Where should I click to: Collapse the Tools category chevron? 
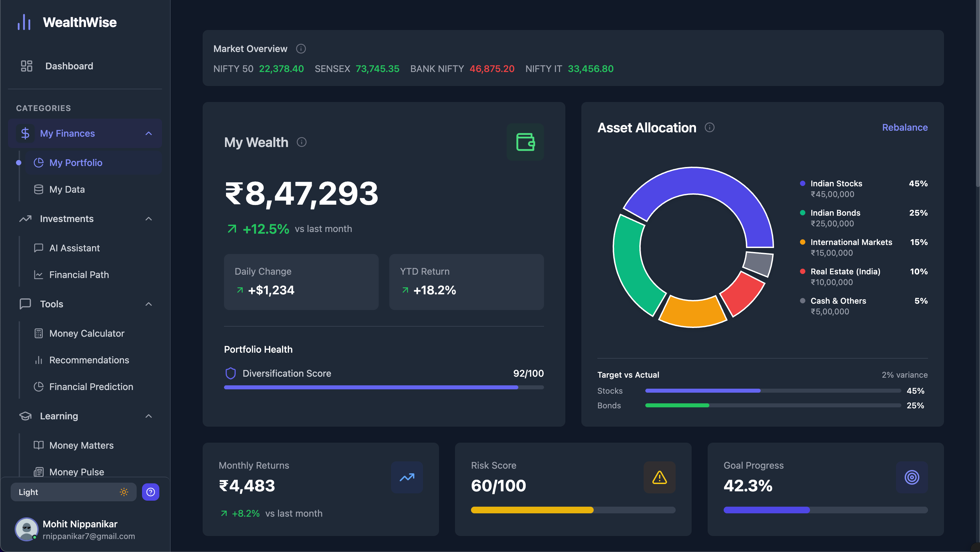click(148, 304)
